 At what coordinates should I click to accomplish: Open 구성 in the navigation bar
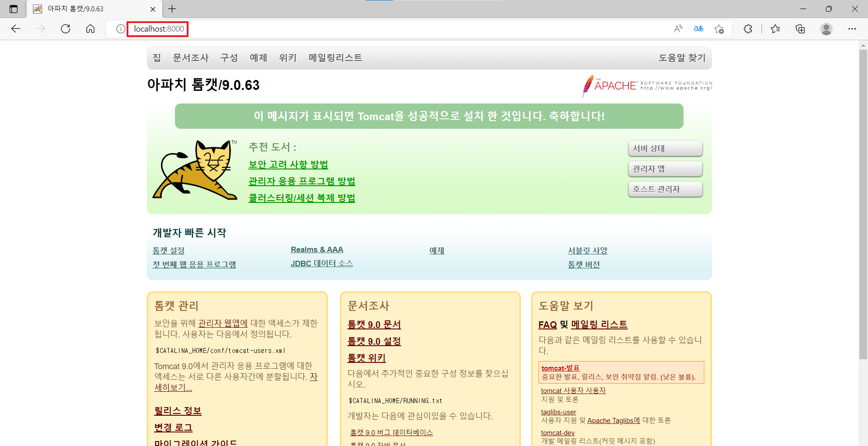(229, 58)
